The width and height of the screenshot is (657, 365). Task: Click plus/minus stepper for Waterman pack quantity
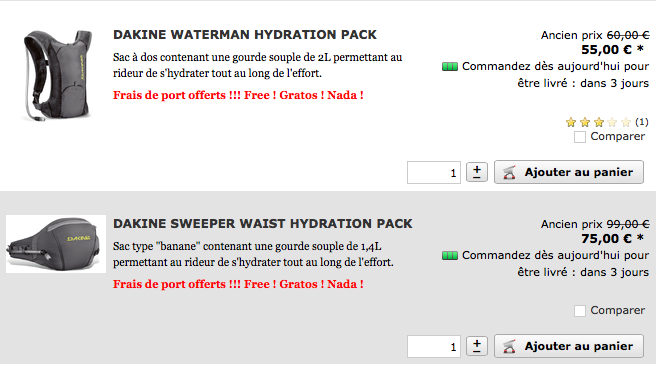tap(477, 172)
